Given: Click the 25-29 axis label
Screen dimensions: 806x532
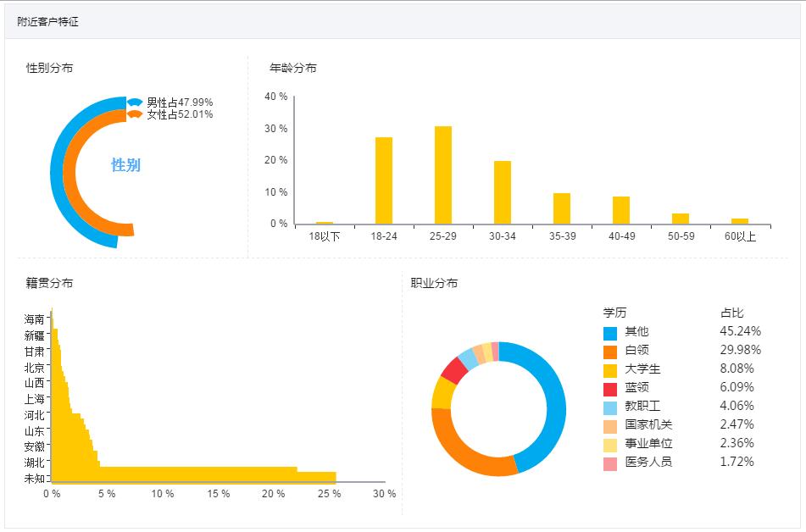Looking at the screenshot, I should [443, 236].
